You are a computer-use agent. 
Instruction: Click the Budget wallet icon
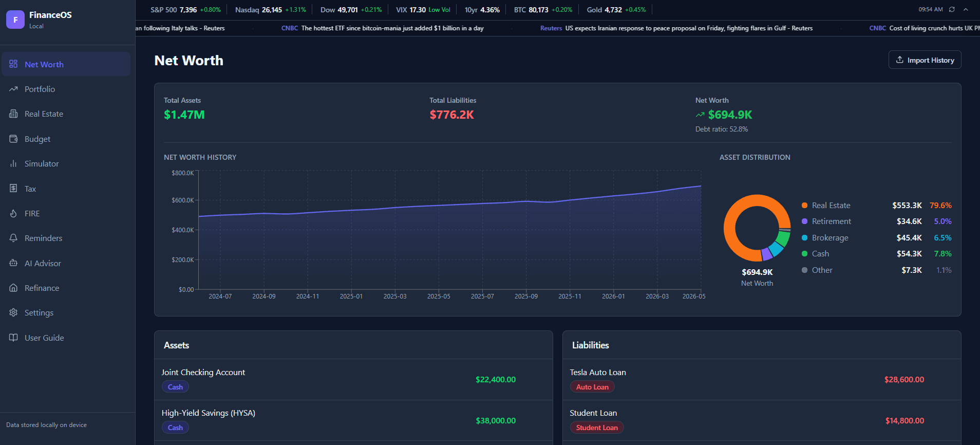[13, 139]
